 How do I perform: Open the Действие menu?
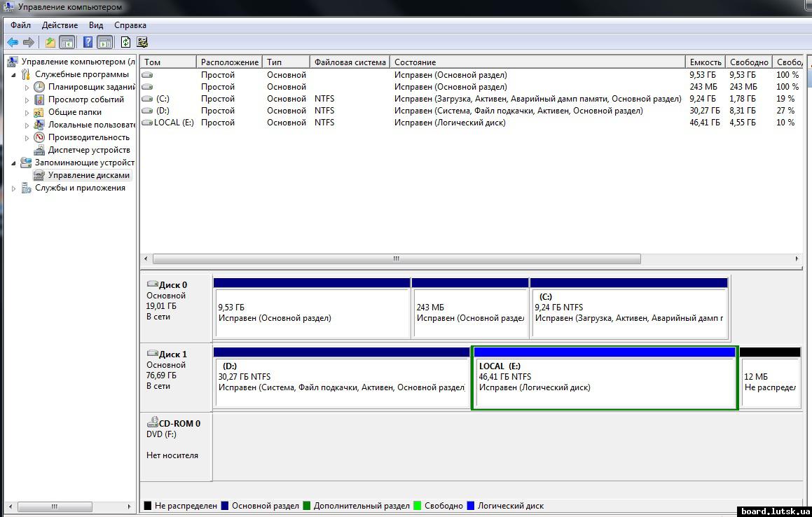click(x=60, y=25)
